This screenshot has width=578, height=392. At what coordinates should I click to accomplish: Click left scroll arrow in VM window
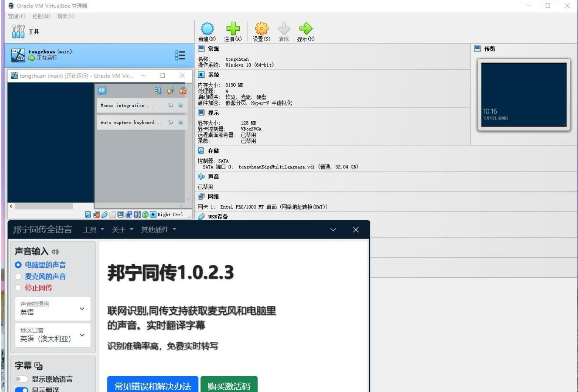coord(11,206)
